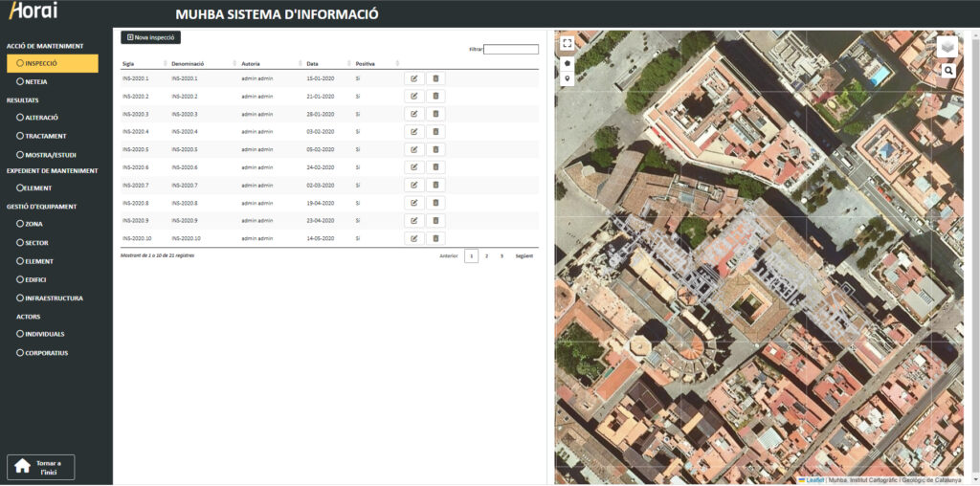Click the Nova inspecció button
The width and height of the screenshot is (980, 486).
pos(150,37)
